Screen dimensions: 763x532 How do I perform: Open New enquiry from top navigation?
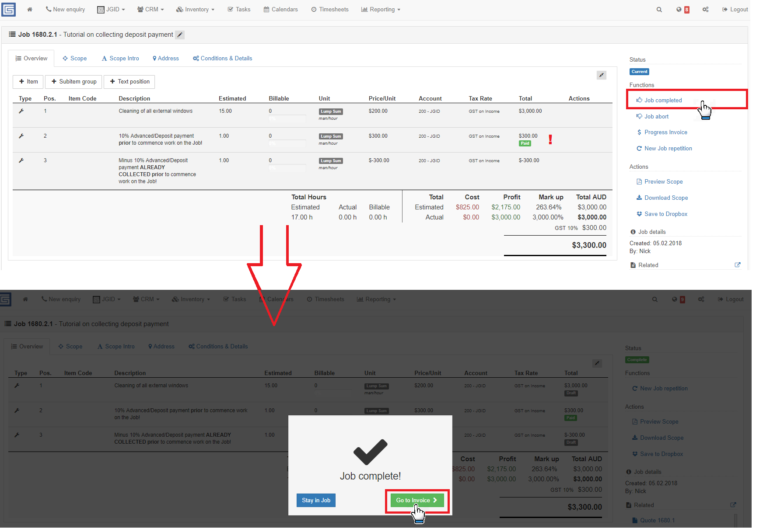(x=65, y=9)
